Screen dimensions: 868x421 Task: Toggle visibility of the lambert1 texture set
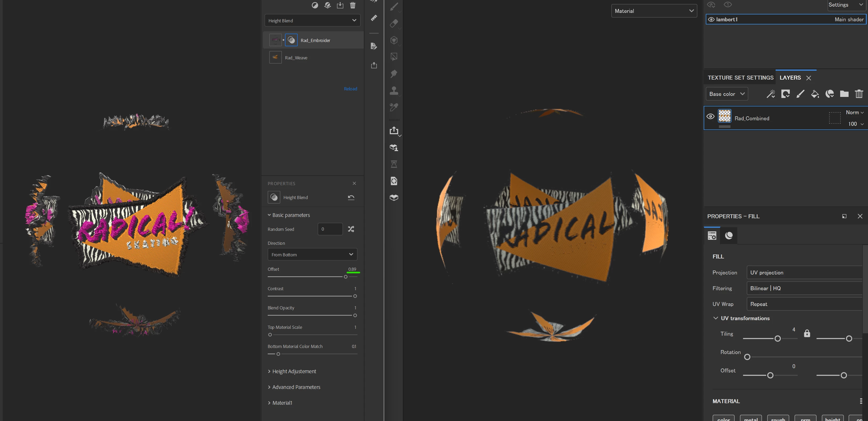point(711,19)
